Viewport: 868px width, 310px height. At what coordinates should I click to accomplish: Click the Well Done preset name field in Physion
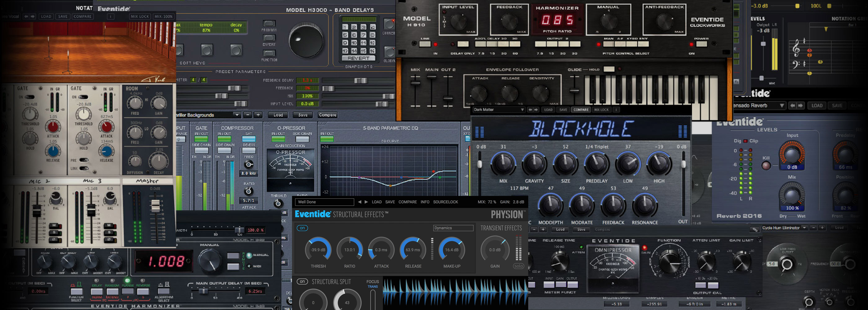coord(324,202)
